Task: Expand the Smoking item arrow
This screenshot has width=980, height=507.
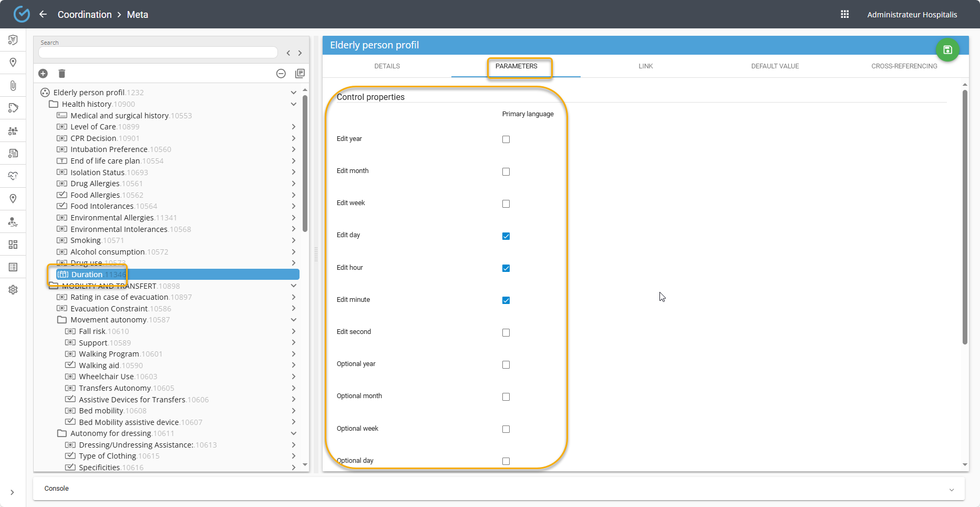Action: (293, 240)
